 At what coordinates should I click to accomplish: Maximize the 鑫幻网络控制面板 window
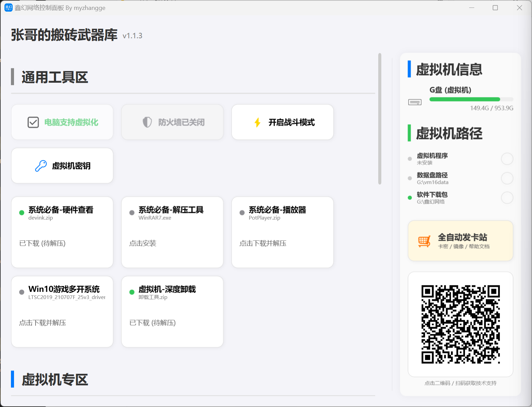[495, 8]
